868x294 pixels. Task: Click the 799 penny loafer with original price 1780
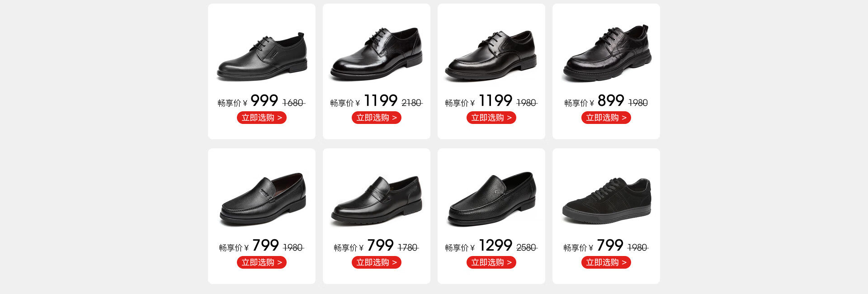376,200
